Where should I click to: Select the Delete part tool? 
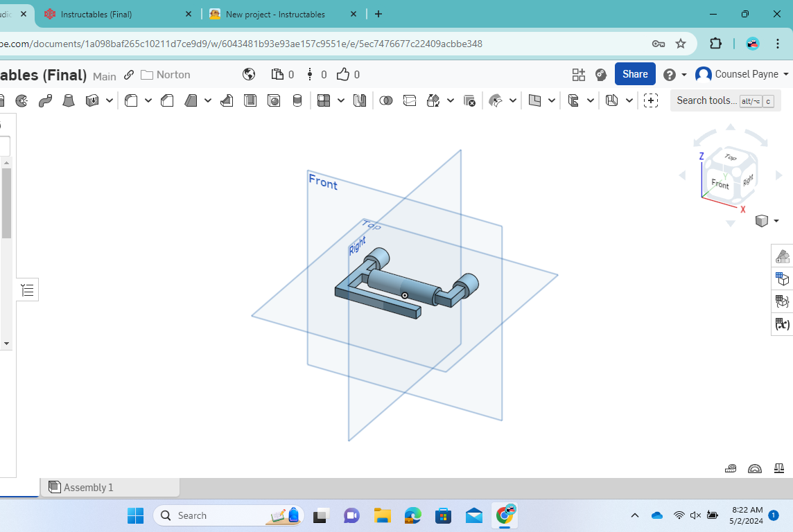pos(469,100)
